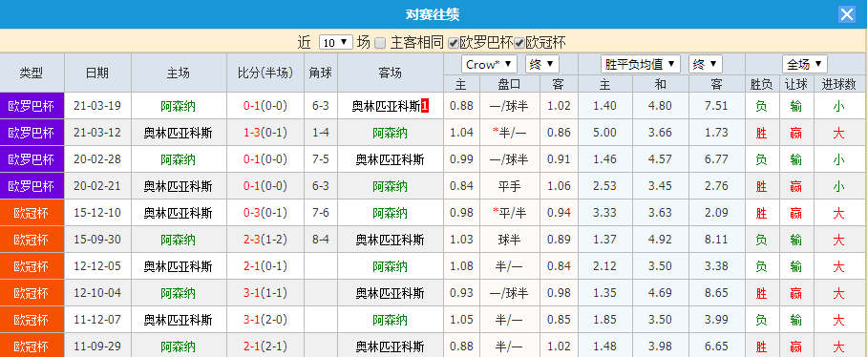Select the 欧冠杯 tag on the 15-09-30 row
The image size is (868, 357).
click(32, 240)
